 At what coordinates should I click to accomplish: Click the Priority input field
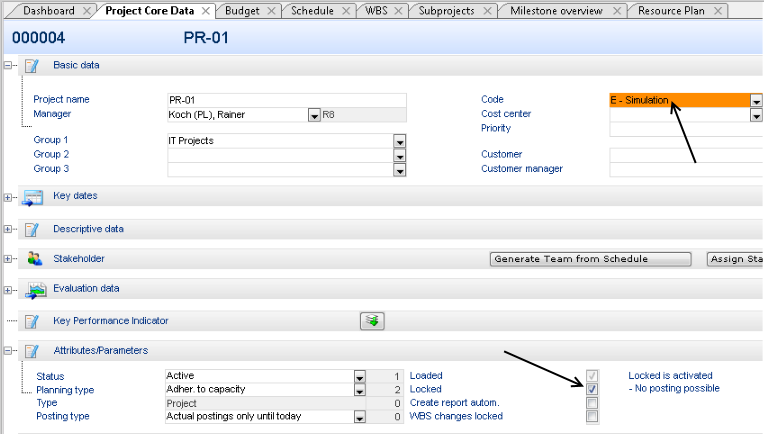(686, 129)
